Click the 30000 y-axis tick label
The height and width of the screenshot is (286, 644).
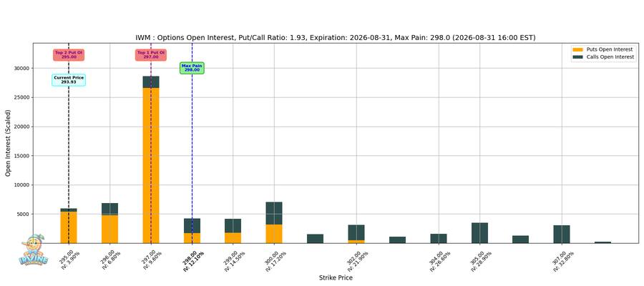(23, 68)
